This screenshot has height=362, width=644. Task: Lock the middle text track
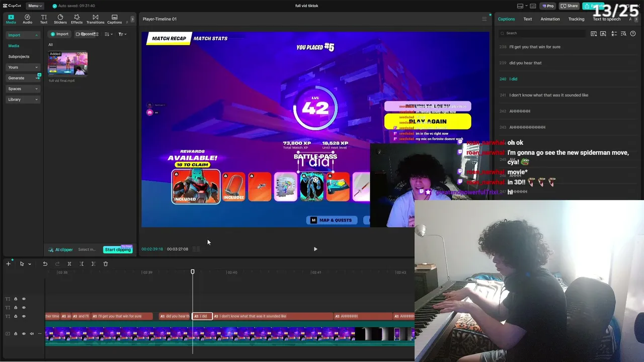coord(16,308)
